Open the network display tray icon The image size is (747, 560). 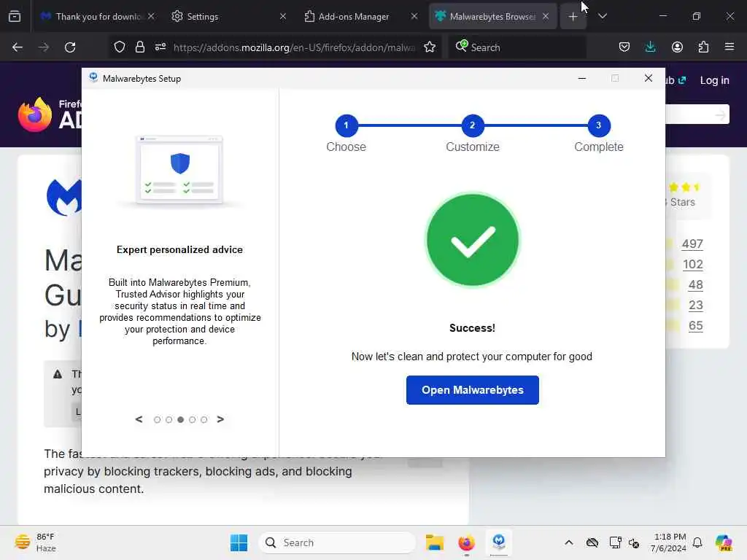(x=615, y=542)
